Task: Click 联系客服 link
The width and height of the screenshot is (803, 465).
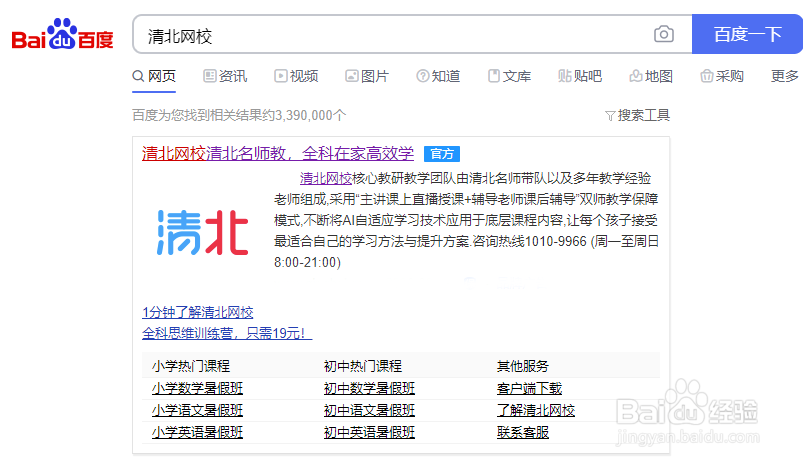Action: coord(522,432)
